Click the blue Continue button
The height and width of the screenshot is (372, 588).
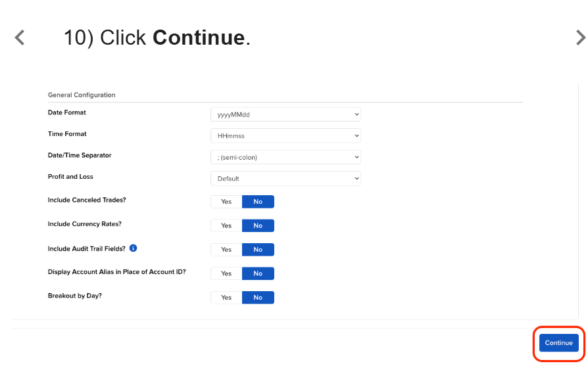559,343
